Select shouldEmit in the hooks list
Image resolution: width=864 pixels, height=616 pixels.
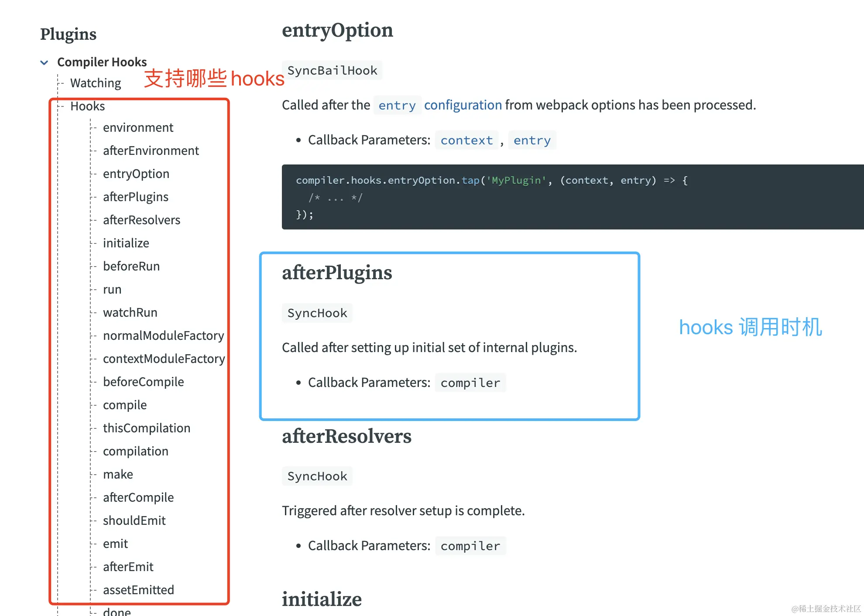[x=134, y=520]
